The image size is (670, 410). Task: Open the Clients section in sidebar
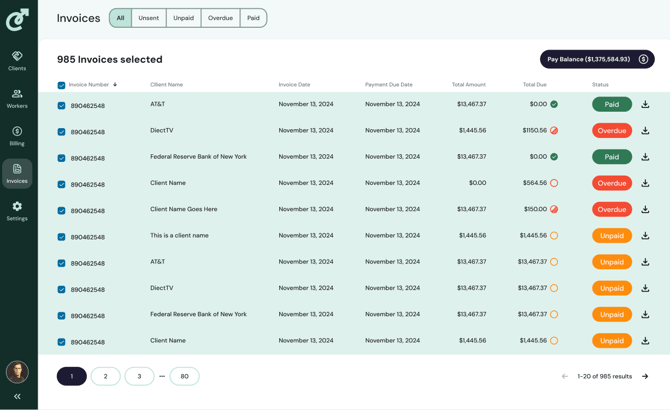(17, 60)
